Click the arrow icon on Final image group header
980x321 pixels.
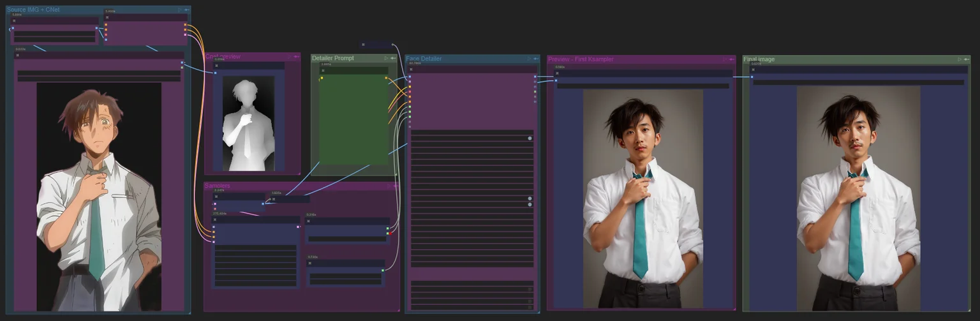pyautogui.click(x=967, y=59)
